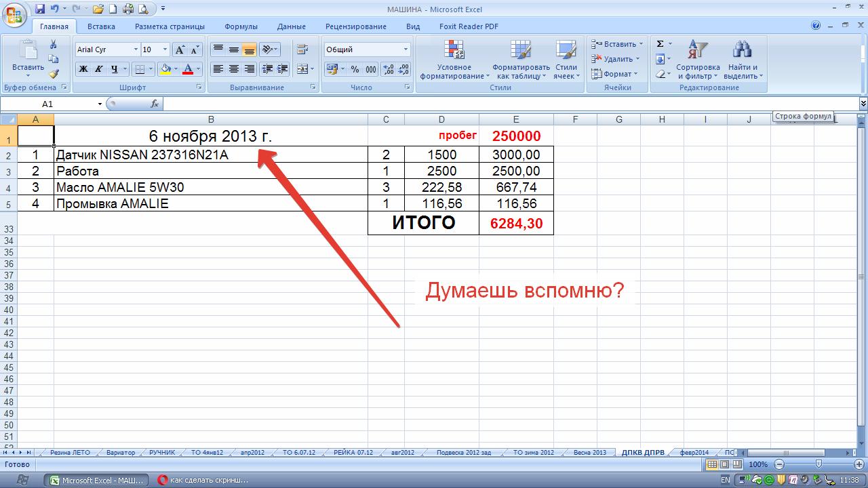Image resolution: width=868 pixels, height=488 pixels.
Task: Toggle bold Ж formatting
Action: (83, 69)
